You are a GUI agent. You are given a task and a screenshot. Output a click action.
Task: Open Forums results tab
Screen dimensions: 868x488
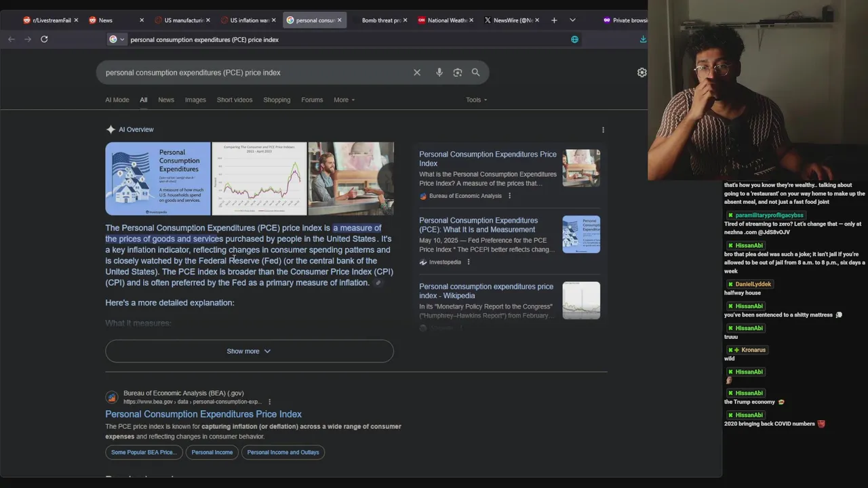312,100
